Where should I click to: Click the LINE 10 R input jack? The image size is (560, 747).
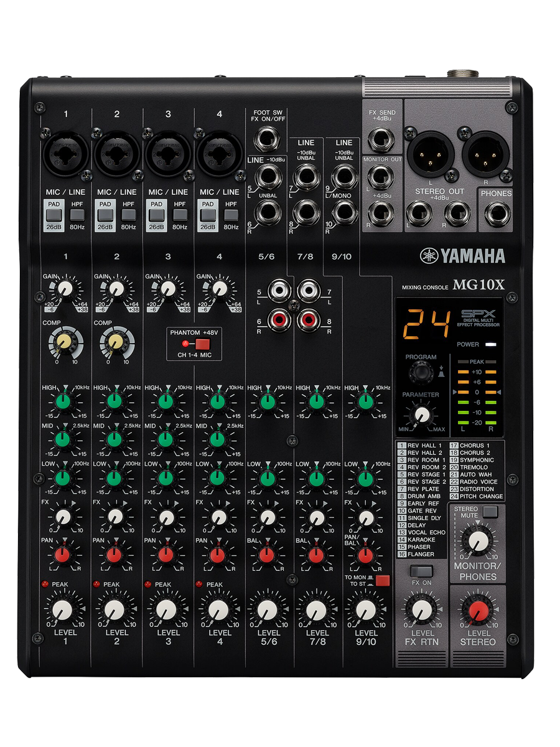point(343,213)
